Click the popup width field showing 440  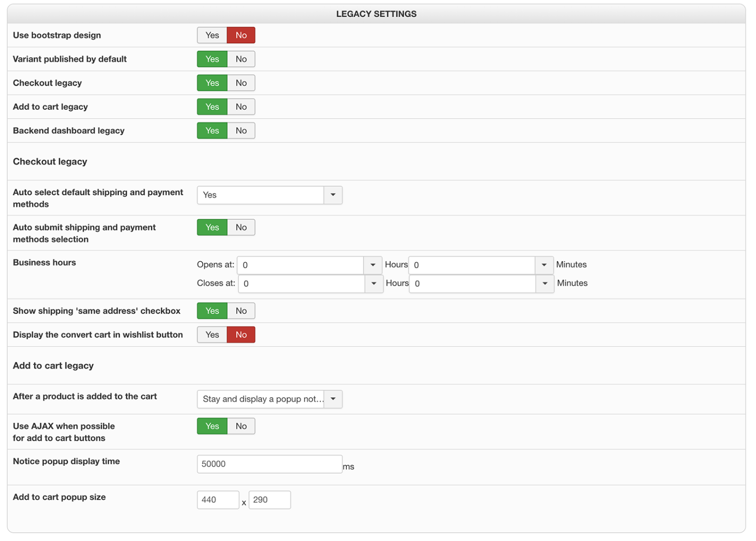click(218, 500)
